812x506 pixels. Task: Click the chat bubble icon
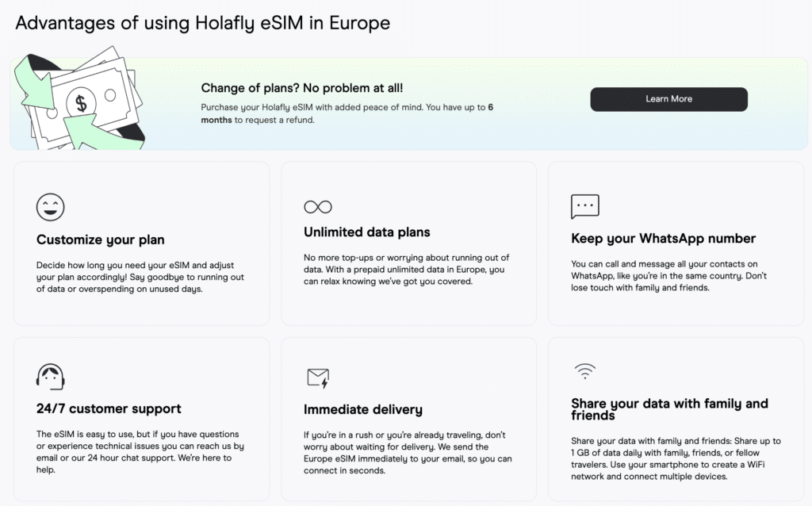coord(585,207)
